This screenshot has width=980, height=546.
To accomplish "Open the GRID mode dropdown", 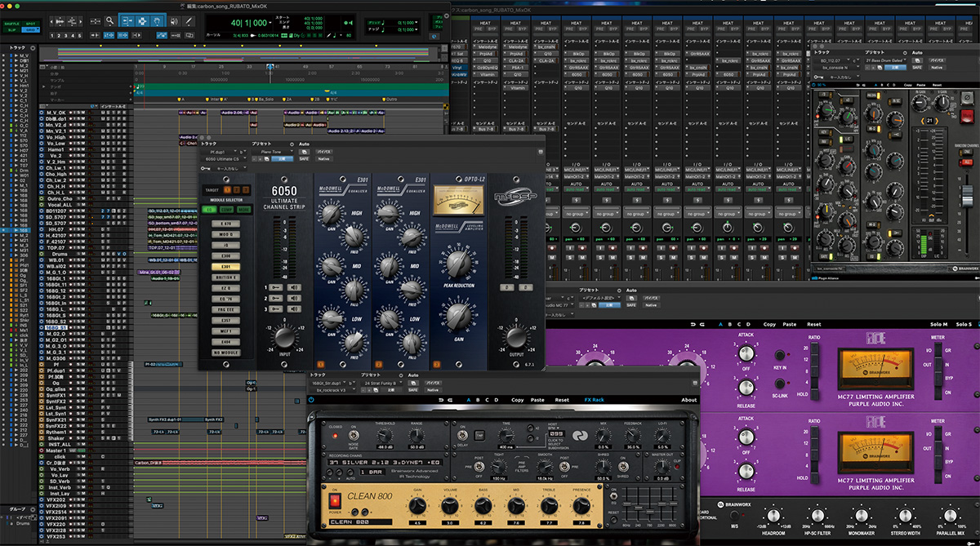I will [30, 30].
